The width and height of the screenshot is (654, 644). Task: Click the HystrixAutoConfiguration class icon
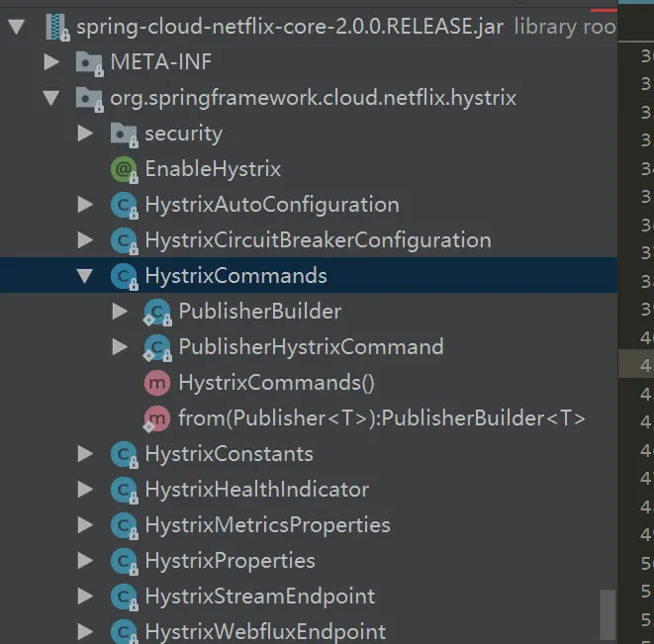124,205
